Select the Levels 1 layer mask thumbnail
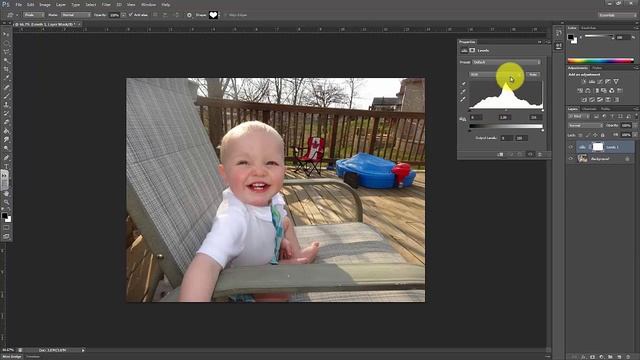The height and width of the screenshot is (360, 640). pyautogui.click(x=598, y=147)
